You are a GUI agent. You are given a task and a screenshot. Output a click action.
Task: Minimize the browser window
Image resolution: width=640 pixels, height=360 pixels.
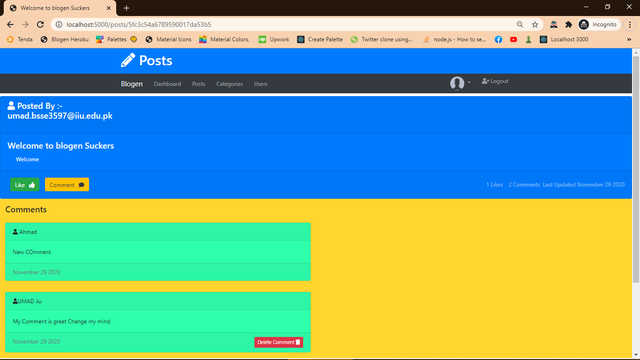point(586,7)
